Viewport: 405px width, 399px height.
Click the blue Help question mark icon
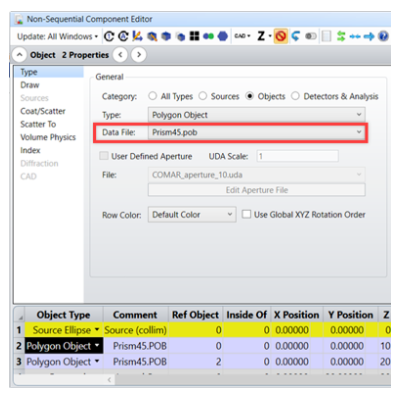click(x=383, y=36)
